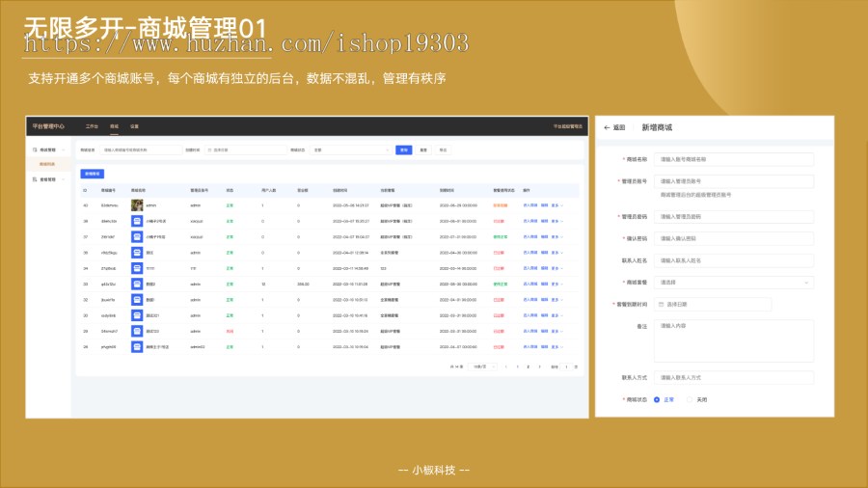
Task: Click calendar icon in 创建时间 filter field
Action: (x=209, y=149)
